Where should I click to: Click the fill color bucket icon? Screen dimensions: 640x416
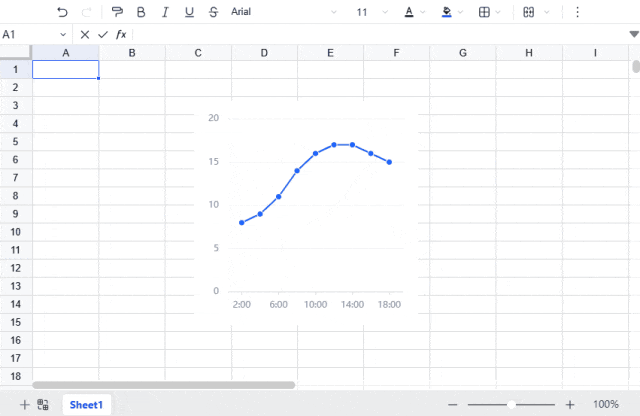tap(446, 12)
